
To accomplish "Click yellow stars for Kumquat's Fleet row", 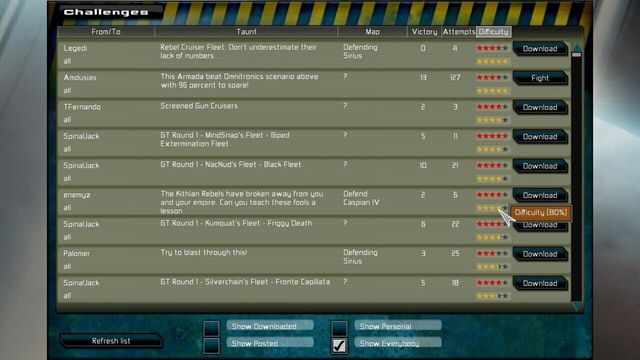I will click(492, 238).
